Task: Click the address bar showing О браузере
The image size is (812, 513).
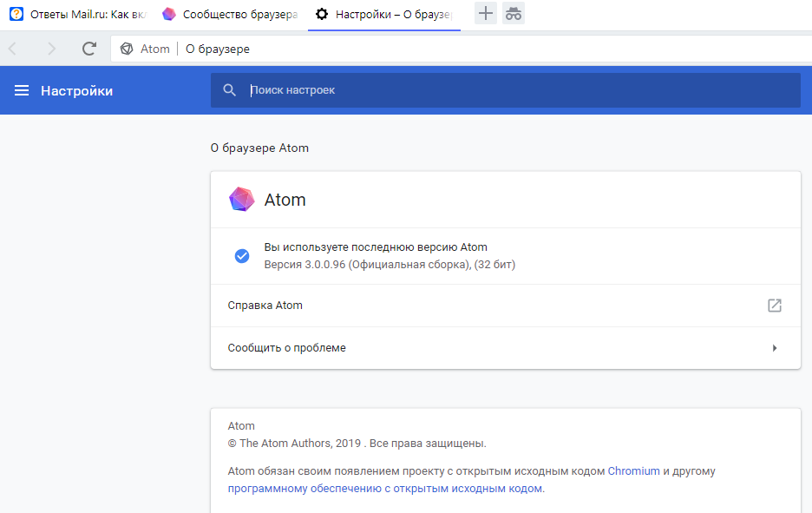Action: coord(461,49)
